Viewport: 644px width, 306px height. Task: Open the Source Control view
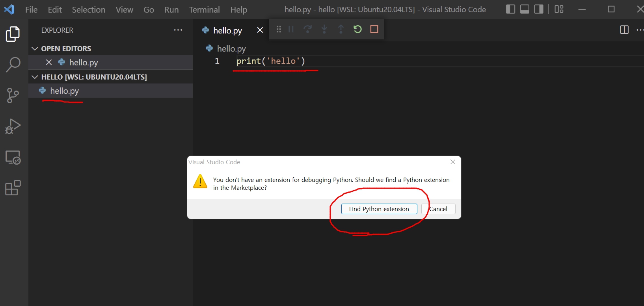[13, 95]
